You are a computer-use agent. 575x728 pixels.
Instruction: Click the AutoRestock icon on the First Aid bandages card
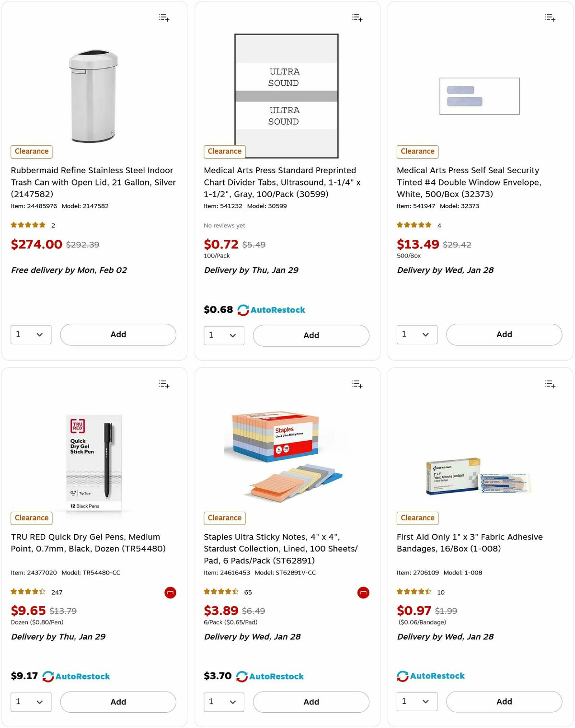point(402,676)
